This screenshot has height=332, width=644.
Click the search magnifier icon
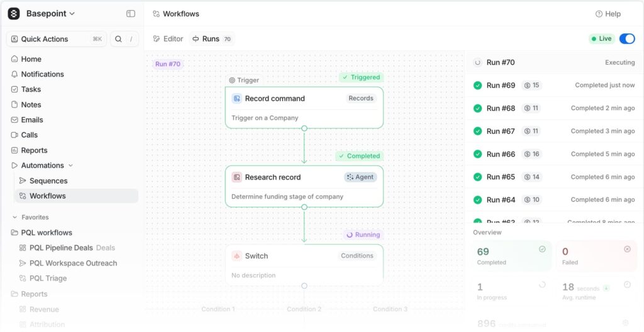coord(119,39)
